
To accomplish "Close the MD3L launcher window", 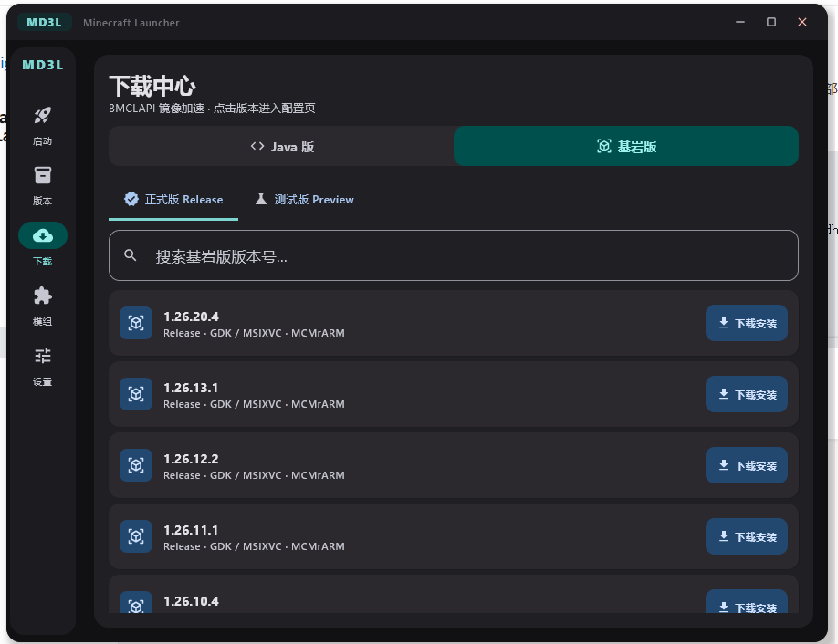I will (802, 22).
